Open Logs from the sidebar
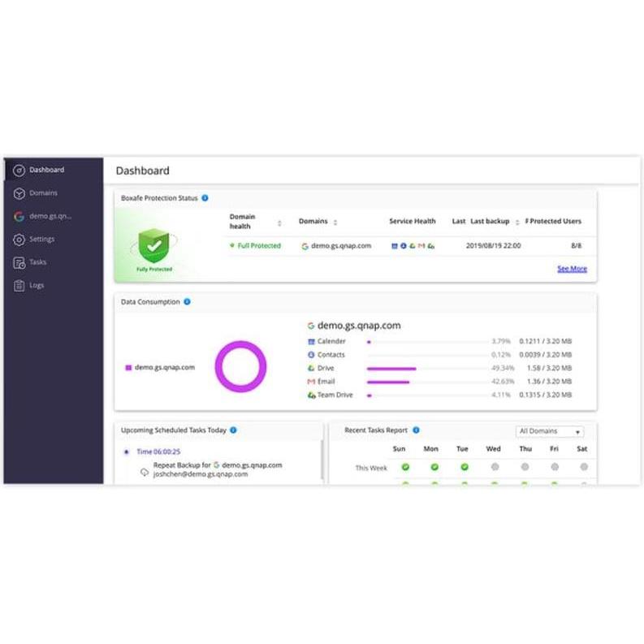 tap(54, 285)
